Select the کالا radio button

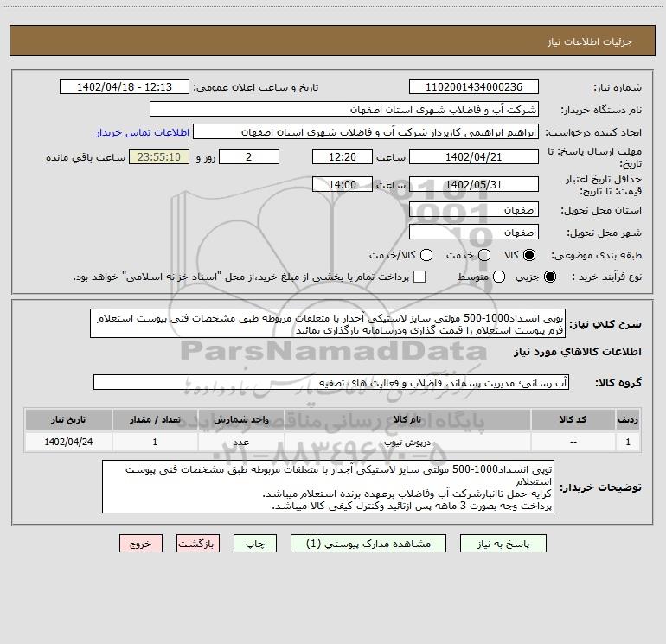529,255
